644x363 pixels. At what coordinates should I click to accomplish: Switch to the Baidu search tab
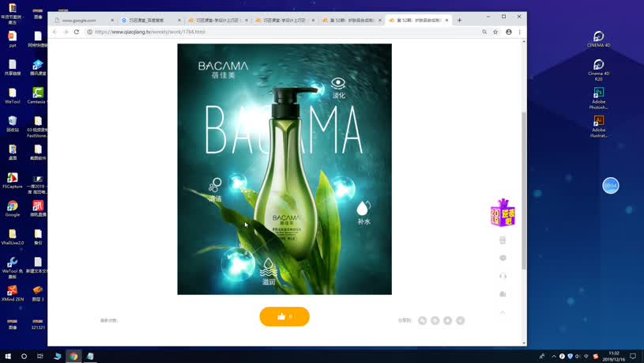tap(150, 20)
